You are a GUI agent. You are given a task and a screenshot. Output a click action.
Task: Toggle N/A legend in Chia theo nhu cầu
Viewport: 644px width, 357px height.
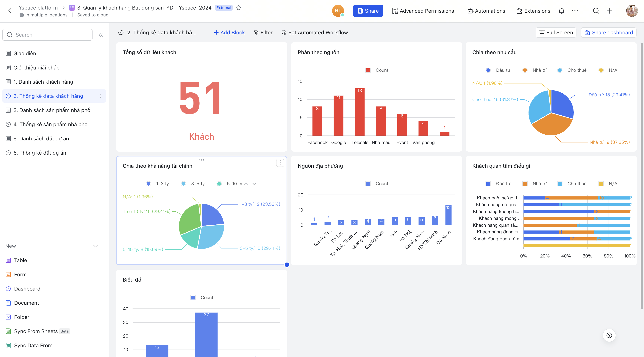click(x=608, y=70)
